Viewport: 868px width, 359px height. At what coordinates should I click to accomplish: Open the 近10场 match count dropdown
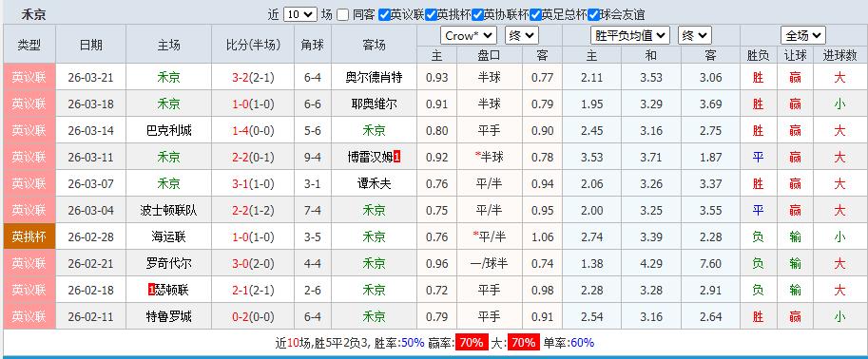click(299, 15)
